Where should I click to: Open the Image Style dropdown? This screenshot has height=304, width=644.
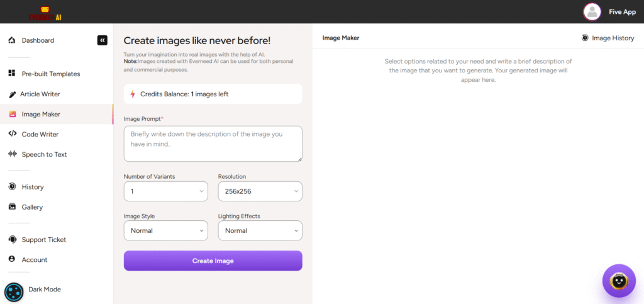[166, 230]
